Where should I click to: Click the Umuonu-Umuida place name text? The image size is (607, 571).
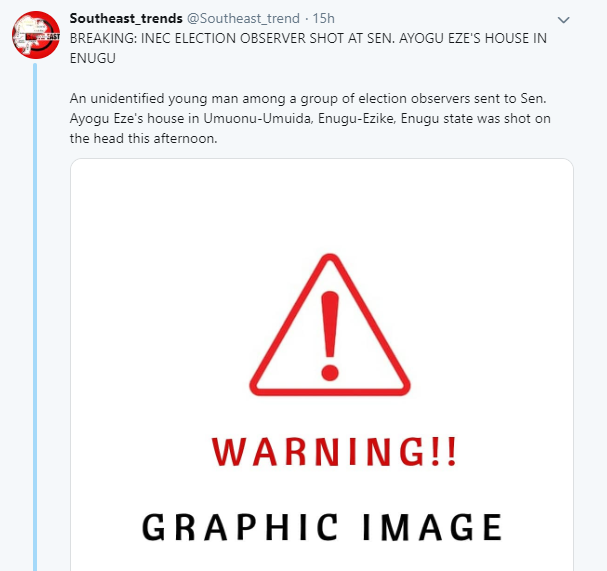[x=258, y=118]
